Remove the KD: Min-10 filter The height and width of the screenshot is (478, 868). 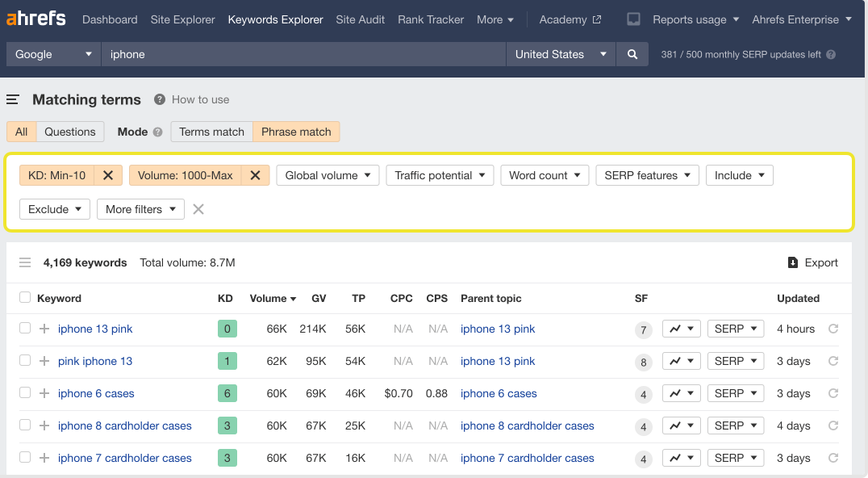click(x=108, y=175)
